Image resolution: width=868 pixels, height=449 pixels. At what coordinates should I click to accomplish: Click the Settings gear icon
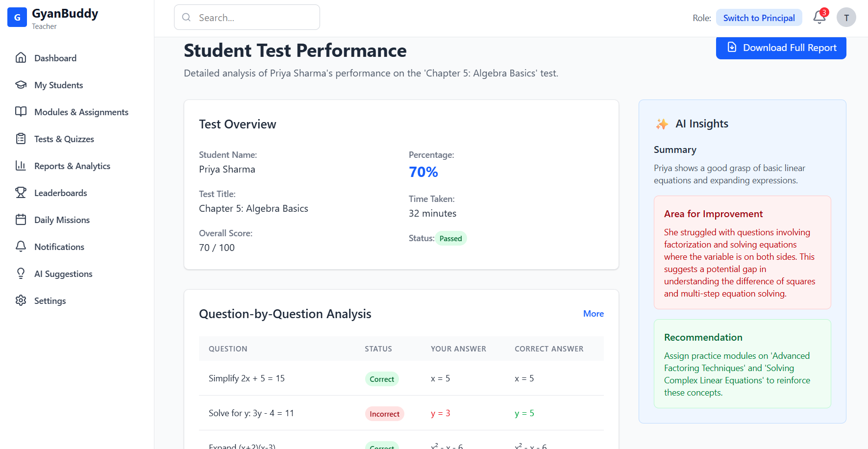(x=21, y=300)
